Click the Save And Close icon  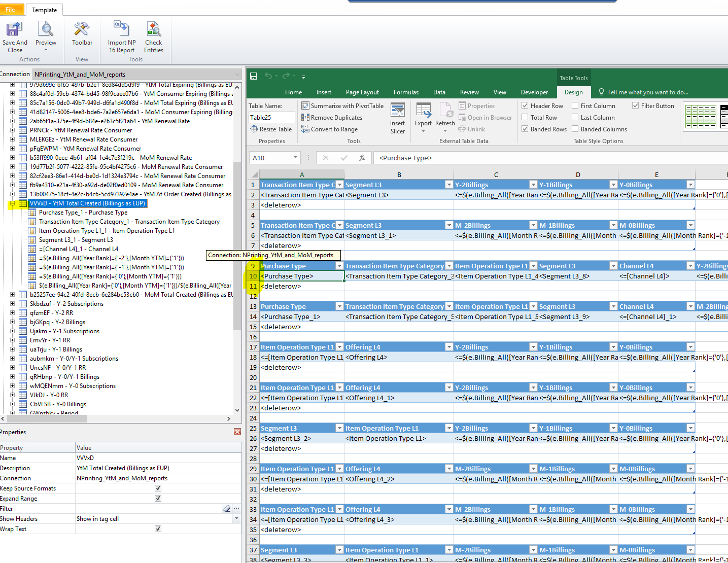pyautogui.click(x=14, y=37)
